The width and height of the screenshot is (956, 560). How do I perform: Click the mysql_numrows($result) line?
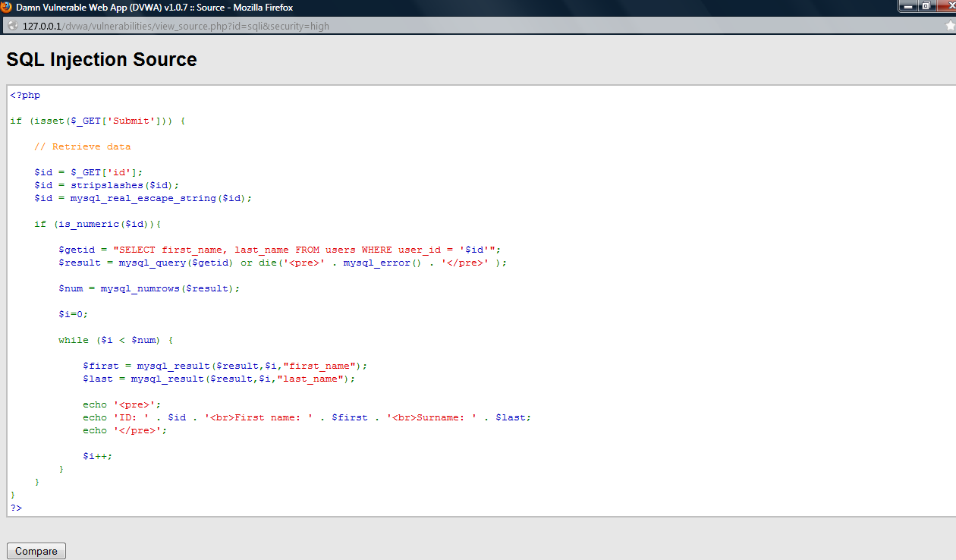point(149,288)
